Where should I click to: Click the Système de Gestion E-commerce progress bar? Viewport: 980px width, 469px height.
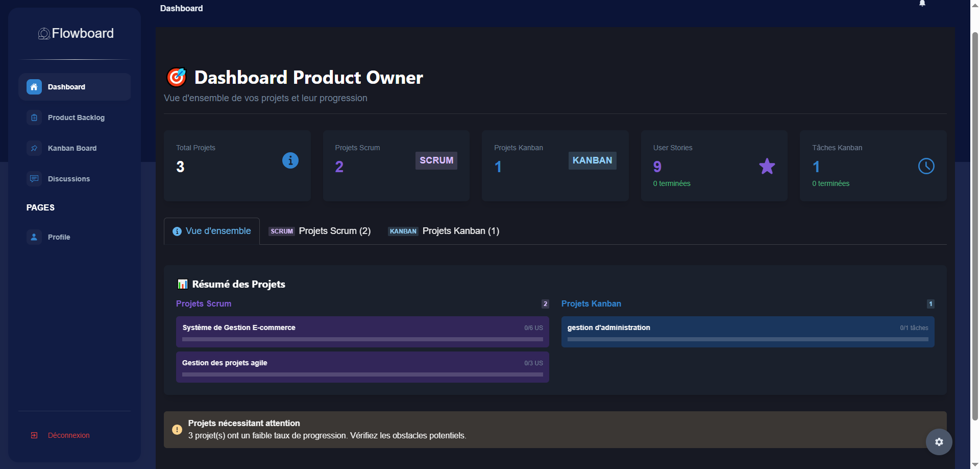pos(362,339)
